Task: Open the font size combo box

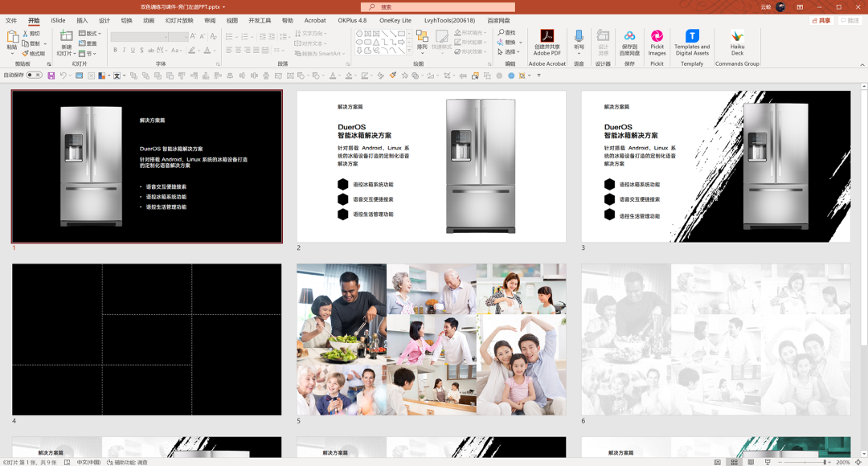Action: [x=178, y=36]
